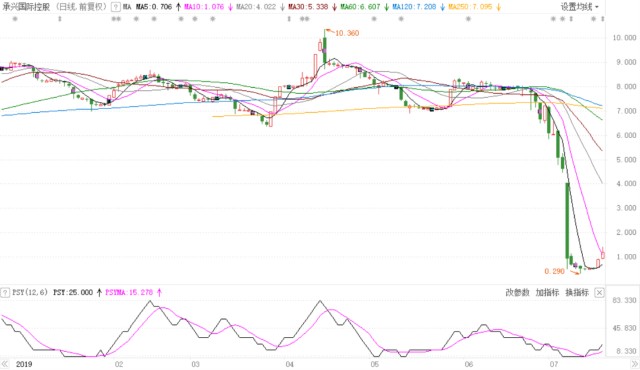Click the 10.000 price axis label
This screenshot has width=640, height=370.
[x=624, y=38]
